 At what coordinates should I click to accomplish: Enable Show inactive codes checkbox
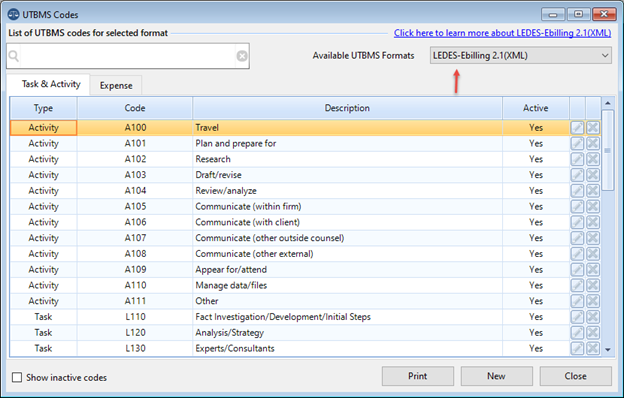tap(17, 377)
